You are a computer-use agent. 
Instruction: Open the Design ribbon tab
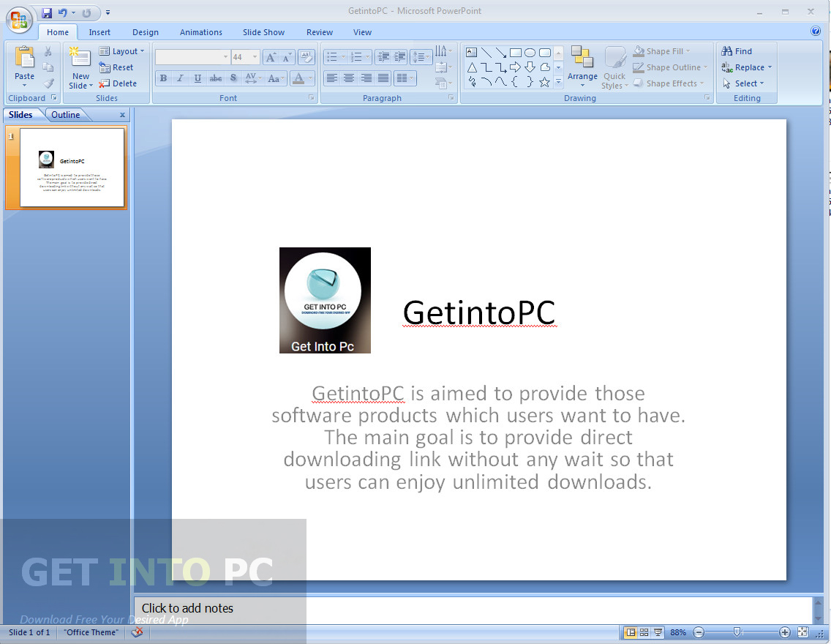(x=146, y=32)
